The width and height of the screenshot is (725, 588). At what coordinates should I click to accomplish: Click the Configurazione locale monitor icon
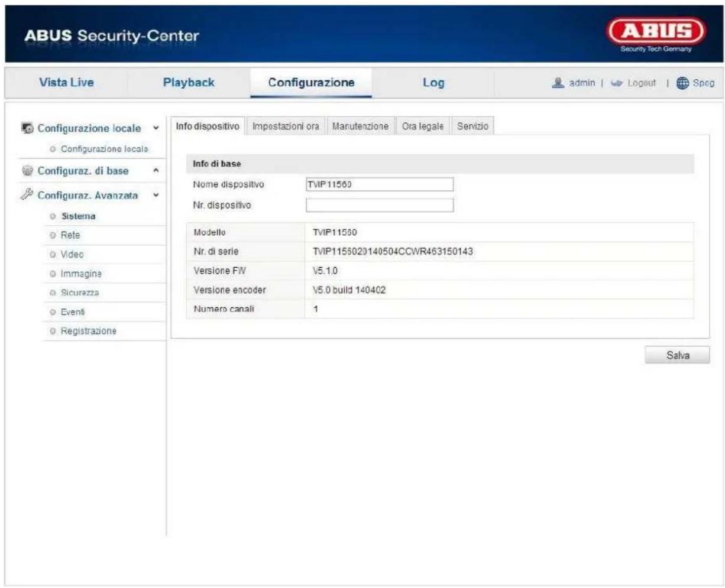click(28, 128)
